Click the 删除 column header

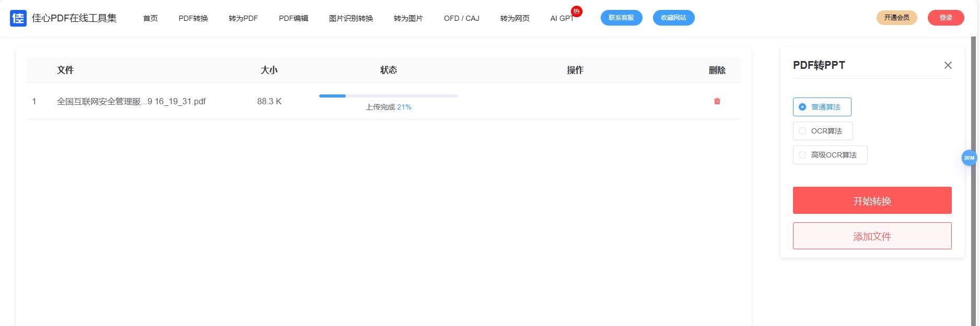coord(717,70)
